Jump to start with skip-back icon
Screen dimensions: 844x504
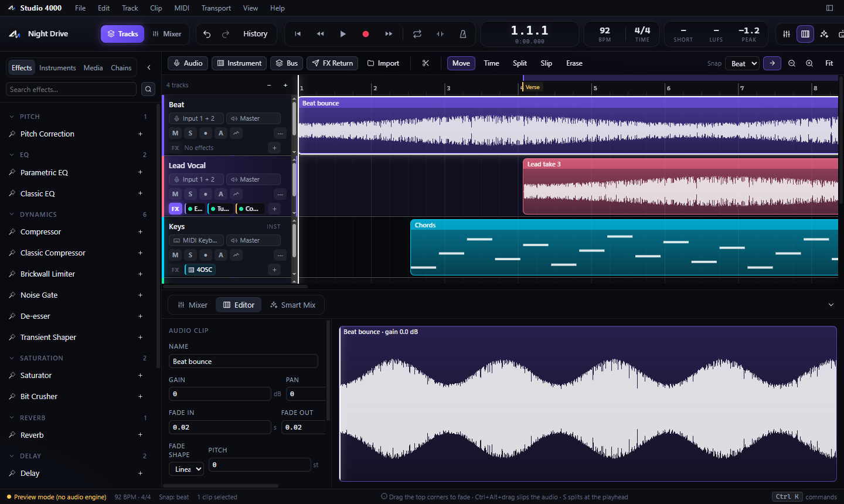298,34
